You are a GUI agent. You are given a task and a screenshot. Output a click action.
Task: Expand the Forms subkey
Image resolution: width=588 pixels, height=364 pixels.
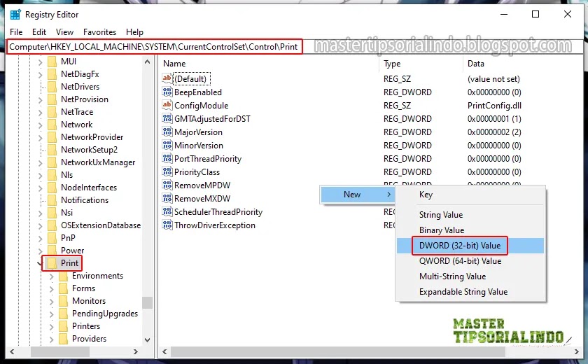pyautogui.click(x=51, y=289)
